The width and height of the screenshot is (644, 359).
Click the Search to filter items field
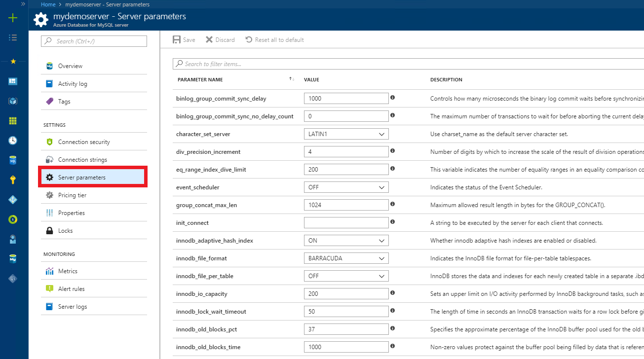(x=409, y=64)
